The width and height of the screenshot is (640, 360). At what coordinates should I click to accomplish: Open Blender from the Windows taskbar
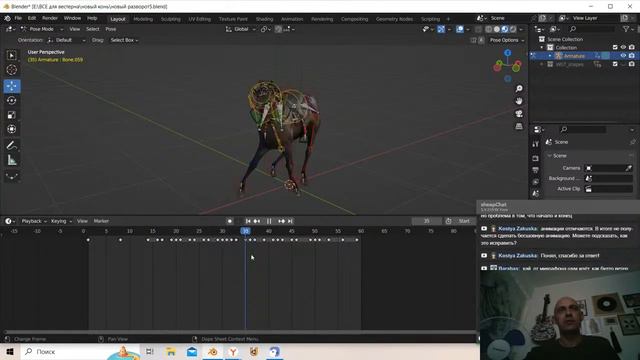click(x=213, y=351)
